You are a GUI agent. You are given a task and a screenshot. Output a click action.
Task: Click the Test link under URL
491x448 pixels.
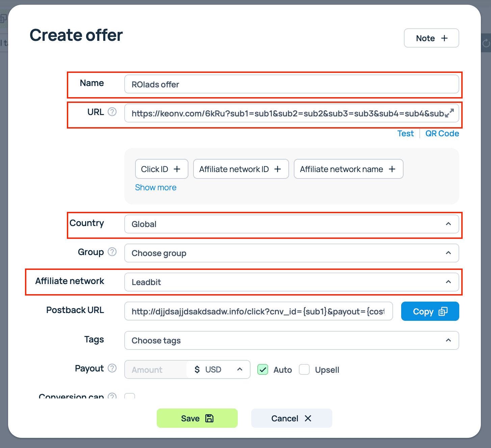[x=405, y=134]
